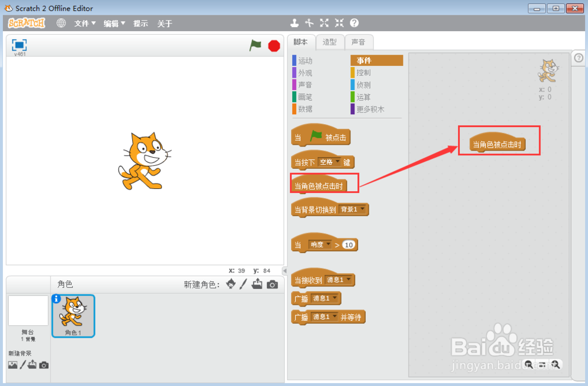Select the Shrink sprite tool
The width and height of the screenshot is (588, 386).
339,24
